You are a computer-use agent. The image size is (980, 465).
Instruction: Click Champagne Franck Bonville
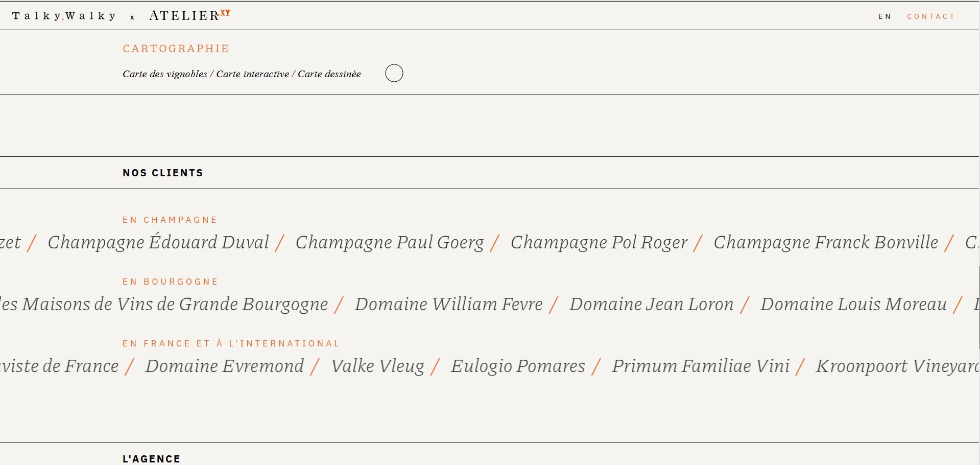coord(826,242)
